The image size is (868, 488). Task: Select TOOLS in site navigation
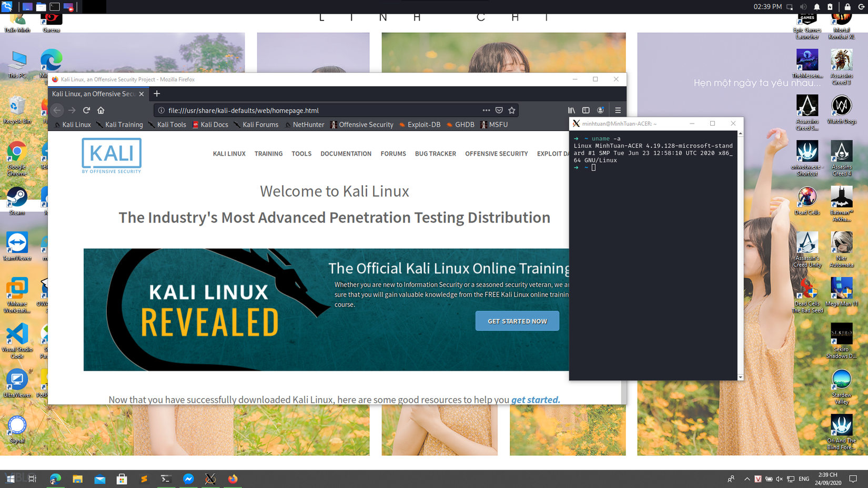coord(301,154)
